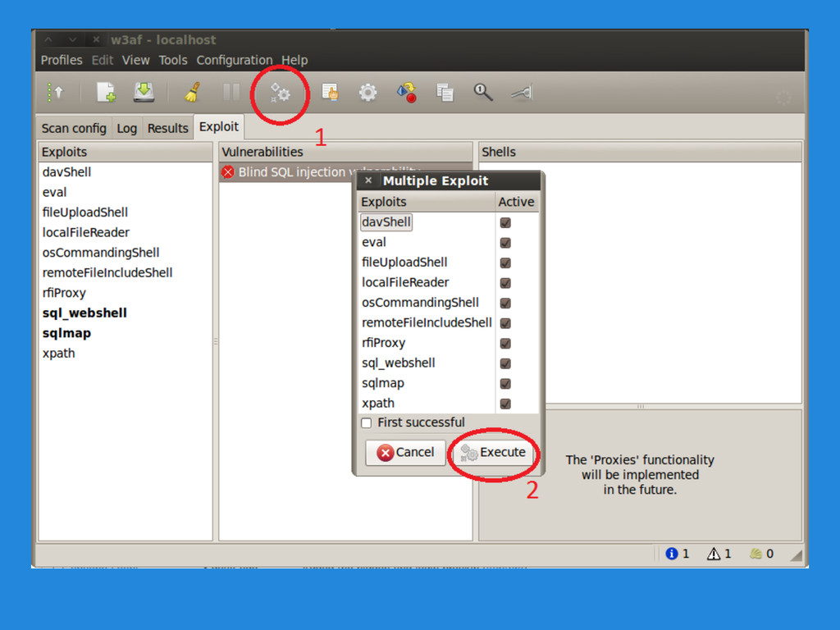Click the save profile icon

(x=144, y=92)
